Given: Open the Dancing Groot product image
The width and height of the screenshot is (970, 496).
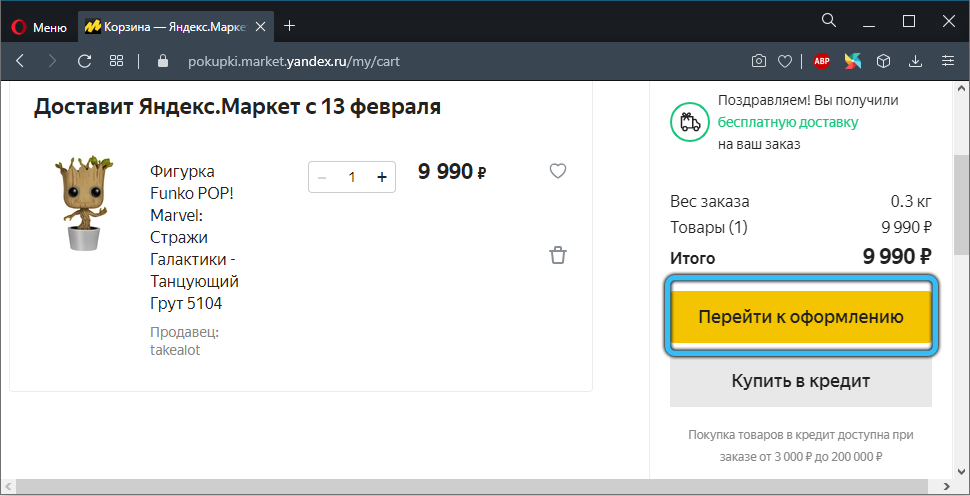Looking at the screenshot, I should click(84, 203).
